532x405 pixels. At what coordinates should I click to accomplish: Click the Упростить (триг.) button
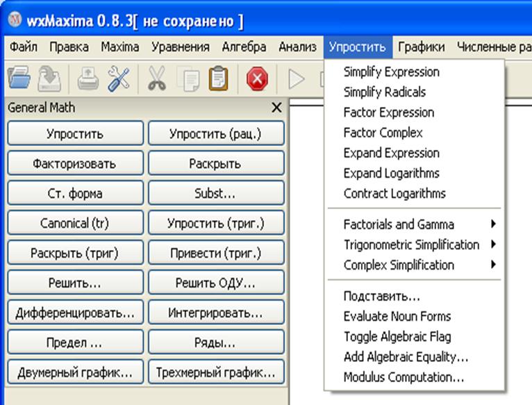point(216,223)
